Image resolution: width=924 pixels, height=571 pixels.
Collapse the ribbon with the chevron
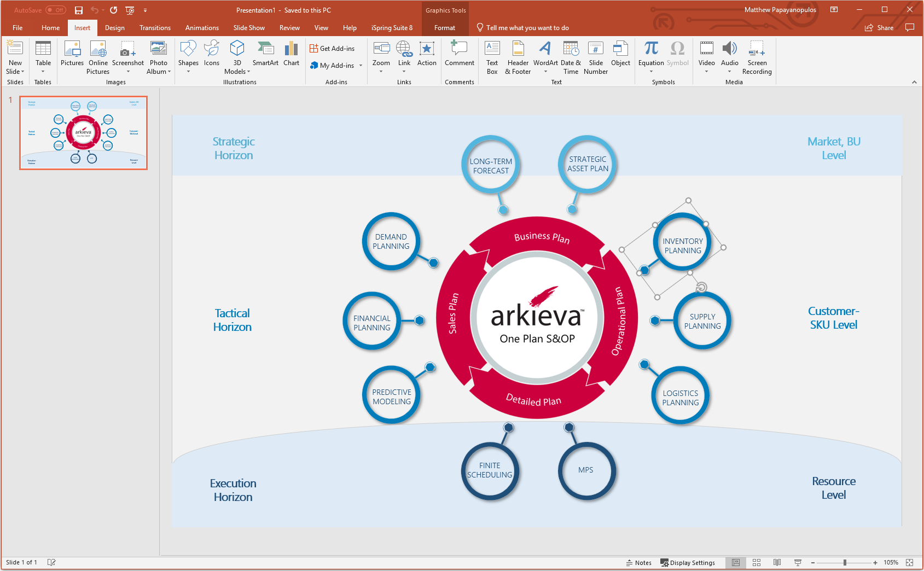914,82
